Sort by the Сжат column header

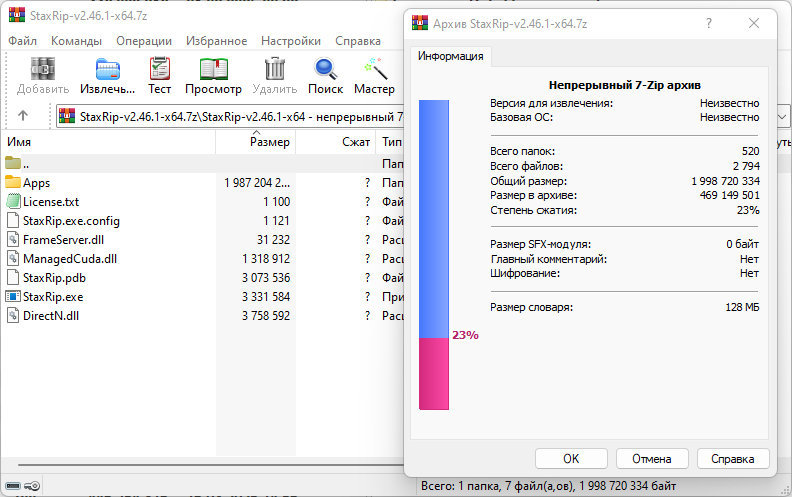(335, 142)
